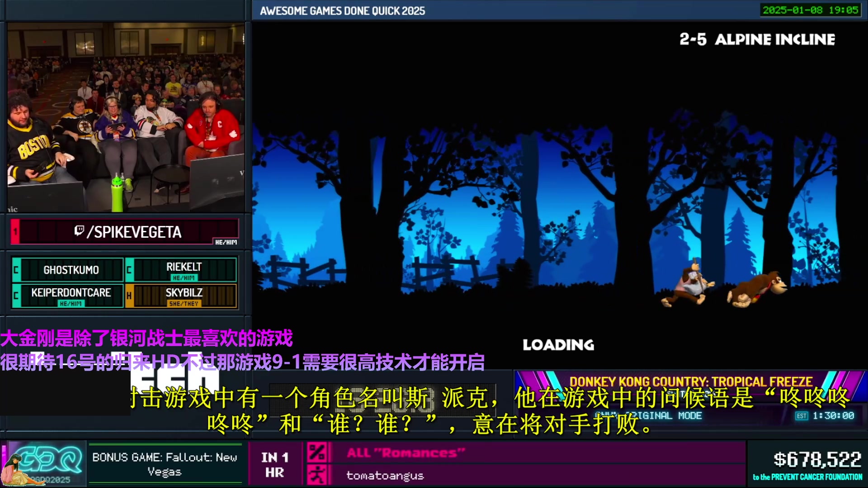Click the C badge next to RIEKELT
868x488 pixels.
(x=129, y=270)
